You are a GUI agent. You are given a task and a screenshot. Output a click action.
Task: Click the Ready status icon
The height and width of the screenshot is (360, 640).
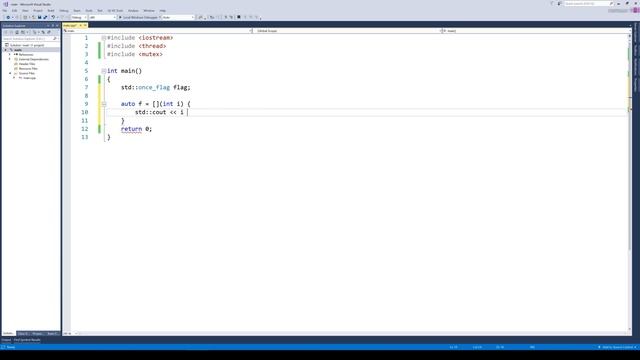point(3,347)
